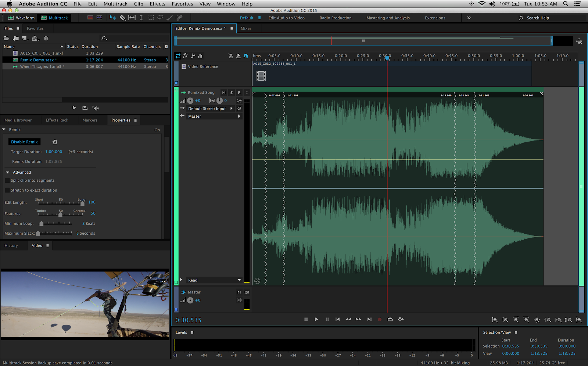Image resolution: width=588 pixels, height=366 pixels.
Task: Open the fx effects view in the editor
Action: [186, 56]
